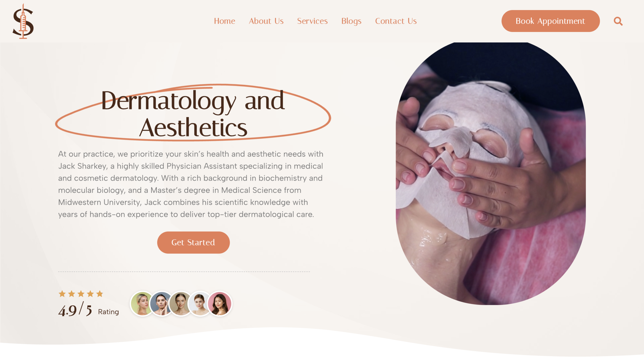Go to the Home menu item
Screen dimensions: 644x362
pos(224,21)
